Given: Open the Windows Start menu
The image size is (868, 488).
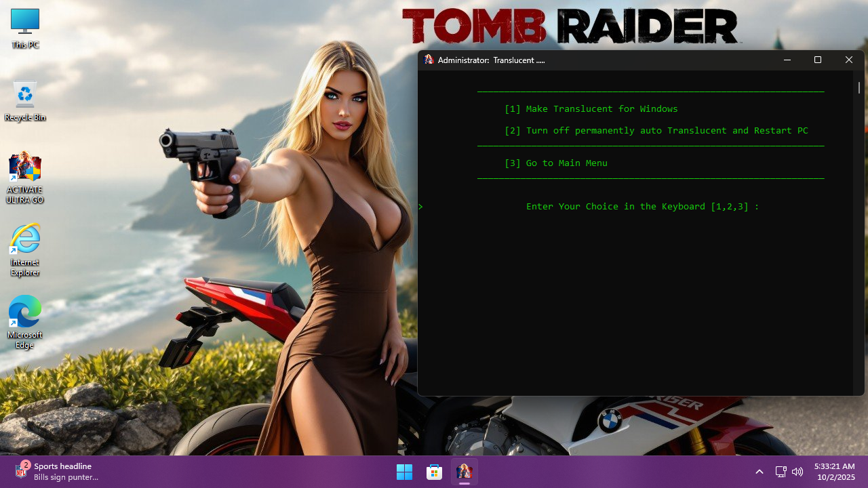Looking at the screenshot, I should point(404,472).
